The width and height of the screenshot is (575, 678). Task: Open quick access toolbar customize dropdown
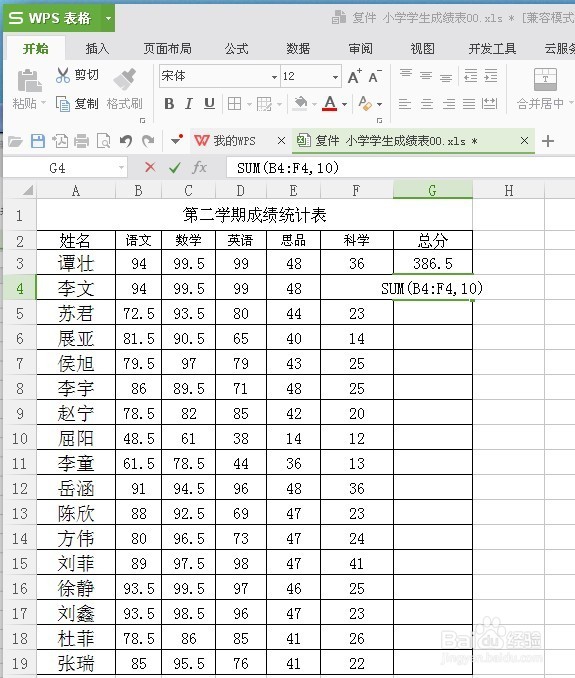tap(177, 140)
